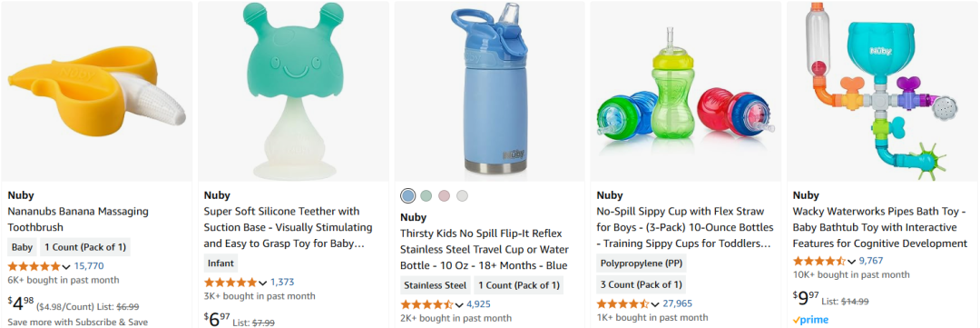The image size is (980, 328).
Task: View 27,965 ratings for sippy cups
Action: (678, 303)
